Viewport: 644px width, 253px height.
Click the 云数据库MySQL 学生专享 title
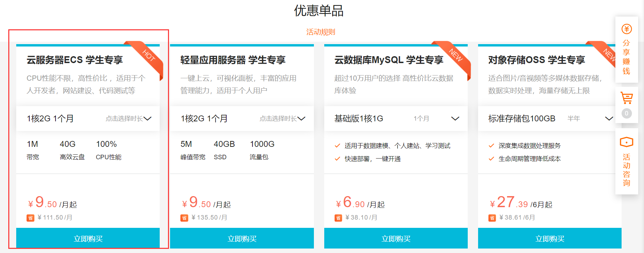coord(389,60)
